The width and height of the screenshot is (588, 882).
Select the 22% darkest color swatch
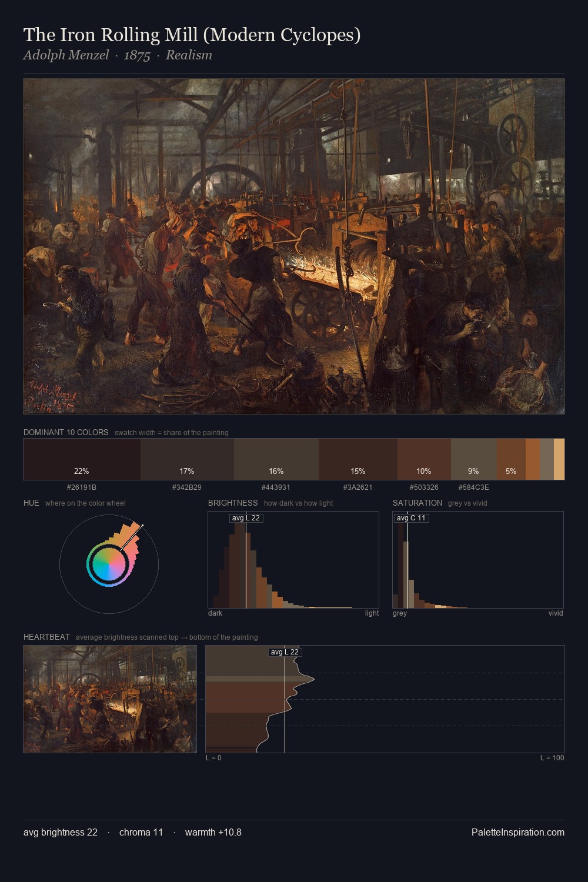pos(82,459)
